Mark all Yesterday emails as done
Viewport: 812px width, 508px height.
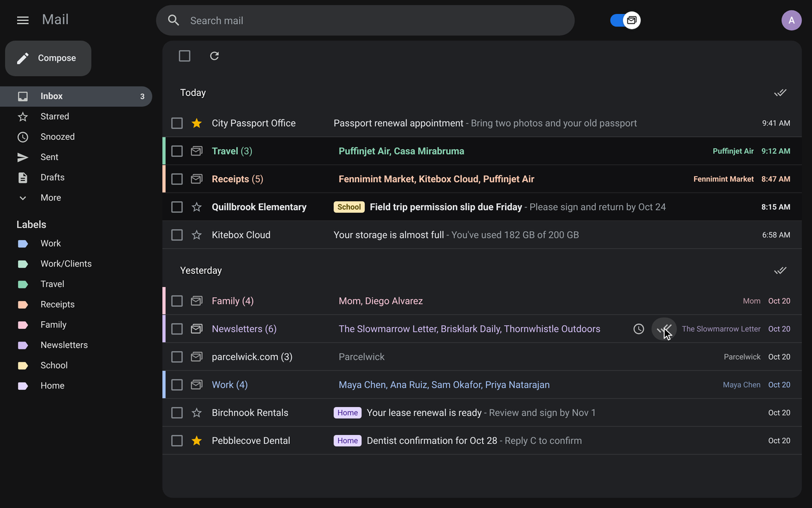pos(780,271)
